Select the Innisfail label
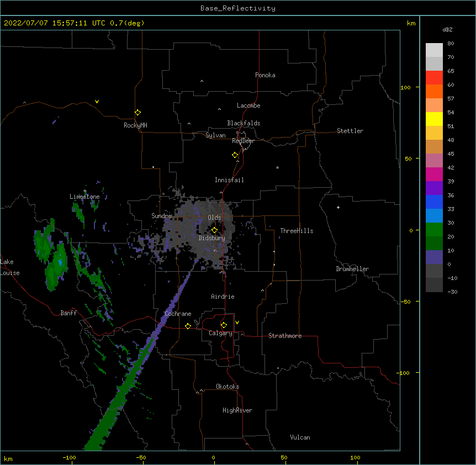The image size is (476, 465). [x=229, y=180]
